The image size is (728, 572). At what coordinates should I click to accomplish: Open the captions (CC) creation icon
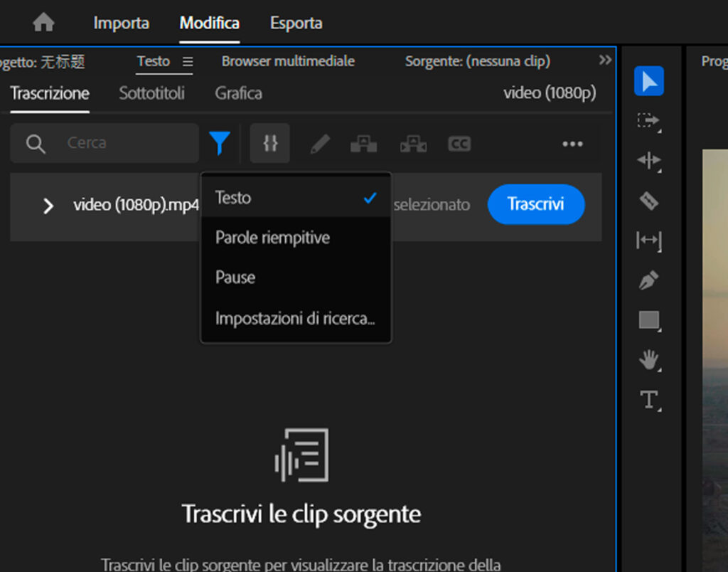[459, 144]
